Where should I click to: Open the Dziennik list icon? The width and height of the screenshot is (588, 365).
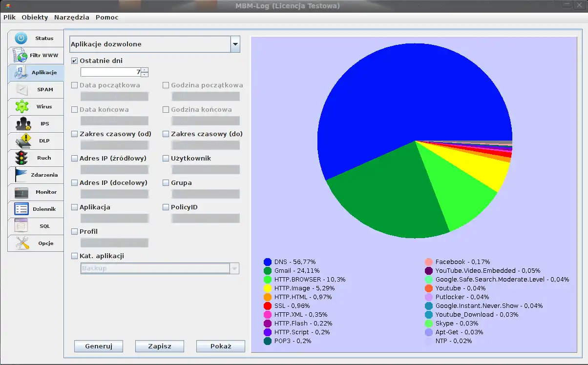click(21, 209)
